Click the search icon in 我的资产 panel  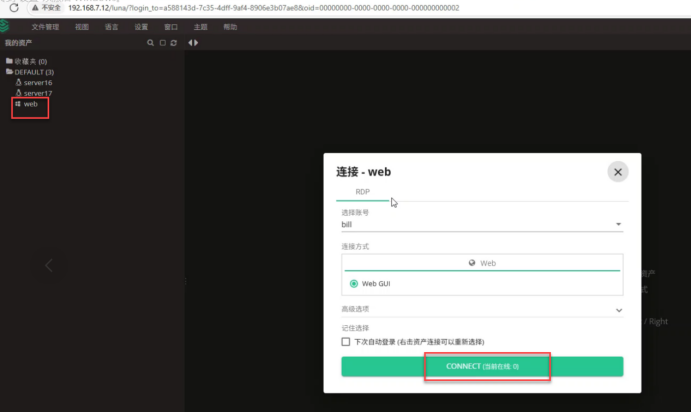150,43
